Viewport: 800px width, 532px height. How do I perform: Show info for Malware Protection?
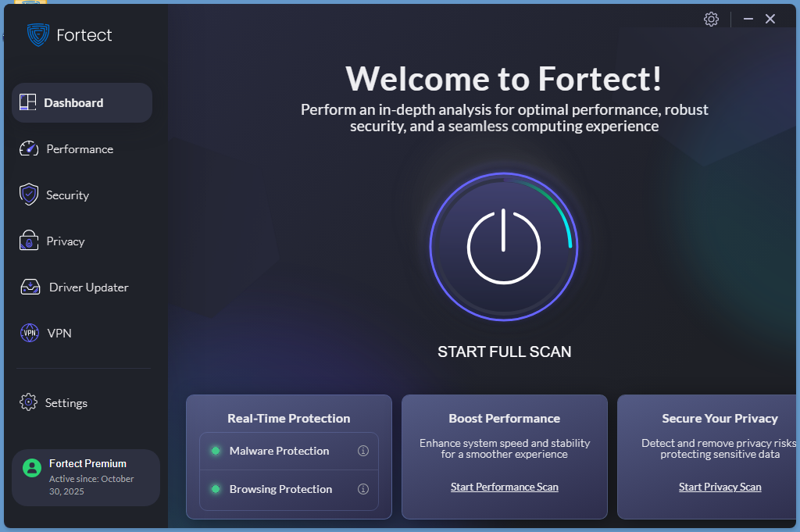362,451
